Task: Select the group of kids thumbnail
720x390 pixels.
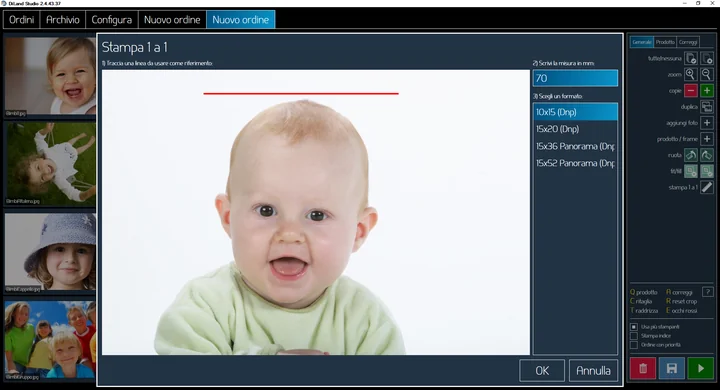Action: point(50,340)
